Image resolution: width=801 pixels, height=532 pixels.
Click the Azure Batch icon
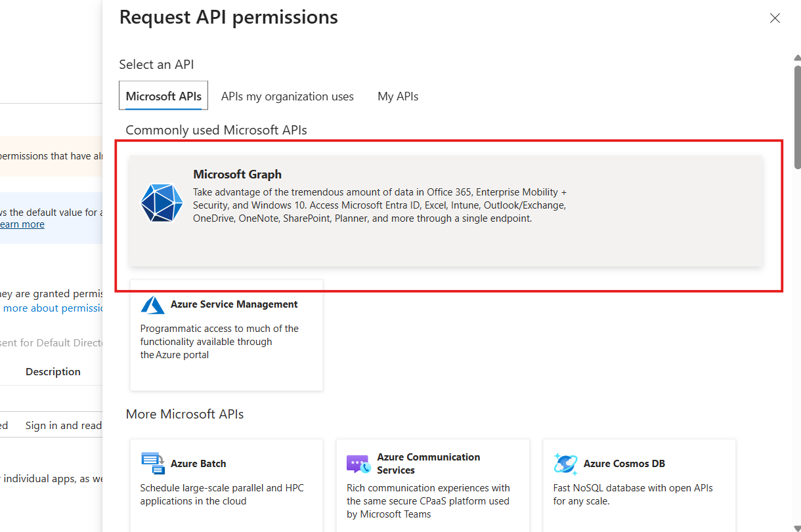tap(153, 463)
